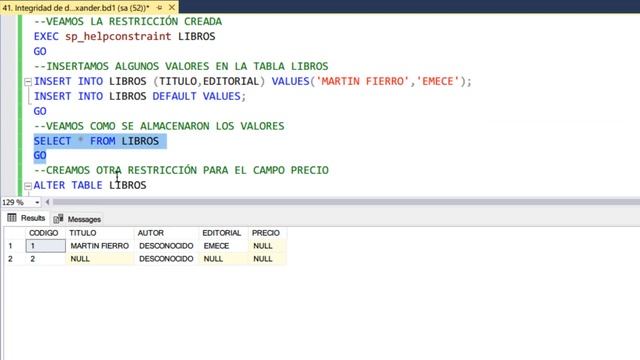
Task: Click the '--INSERTAMOS ALGUNOS VALORES EN LA TABLA LIBROS' comment
Action: pyautogui.click(x=181, y=66)
